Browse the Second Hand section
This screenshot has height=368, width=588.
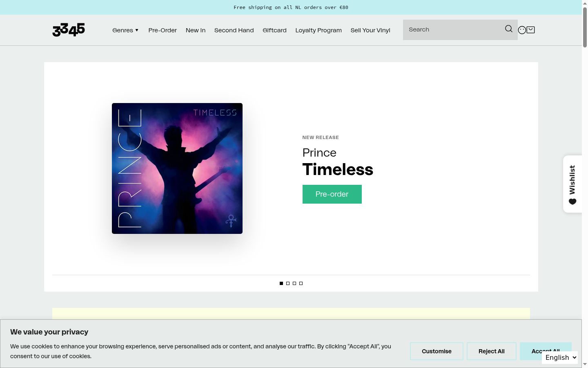pos(234,30)
